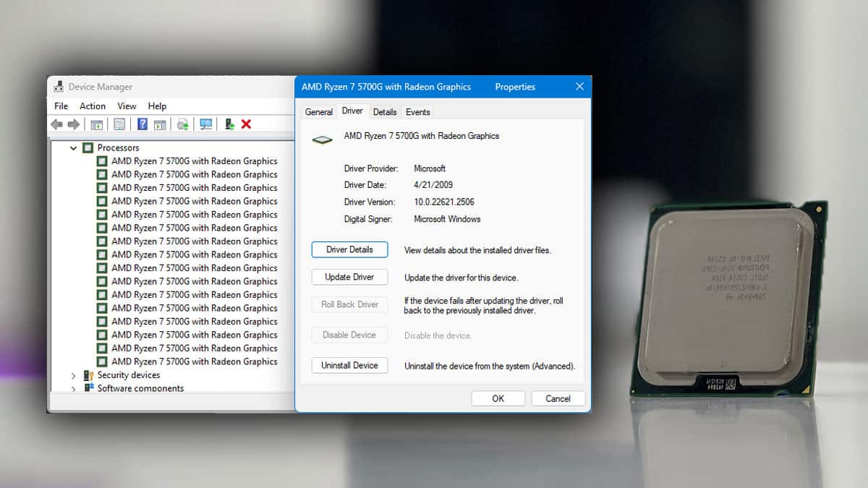This screenshot has width=868, height=488.
Task: Expand the Software components category
Action: pyautogui.click(x=73, y=388)
